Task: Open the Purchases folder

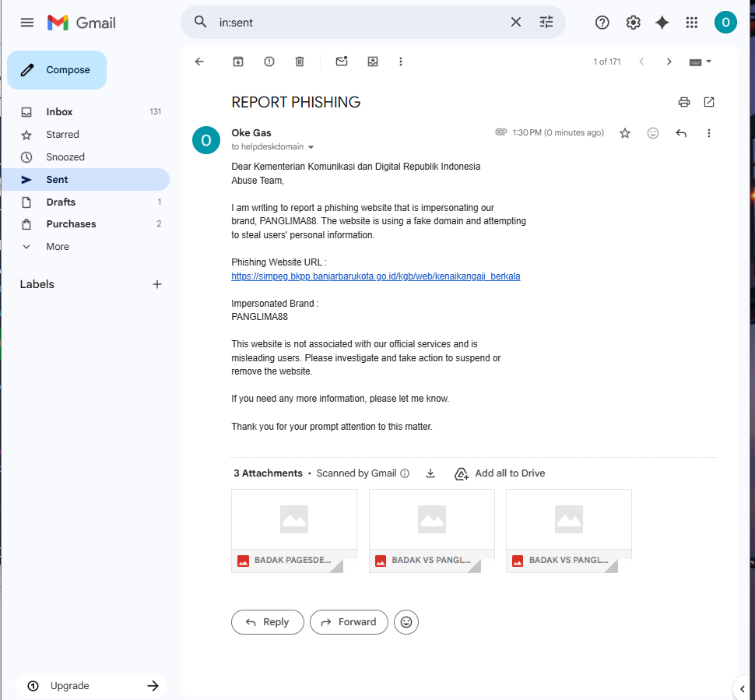Action: 86,224
